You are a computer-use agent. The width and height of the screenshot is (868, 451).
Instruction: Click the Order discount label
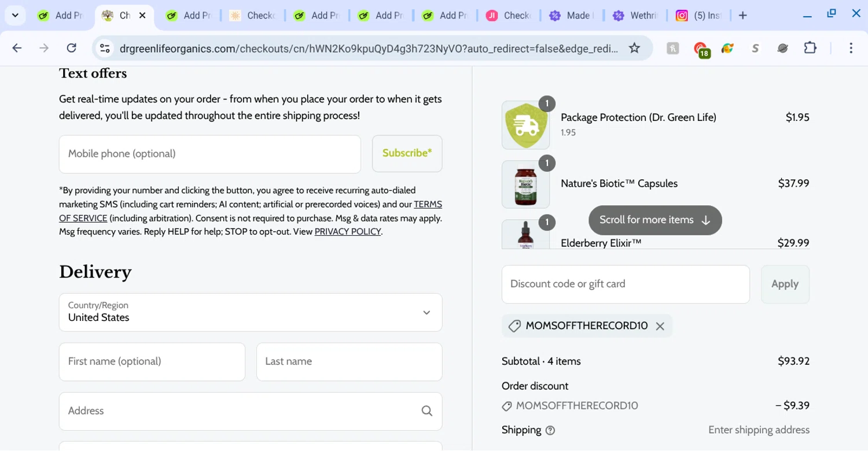(535, 386)
